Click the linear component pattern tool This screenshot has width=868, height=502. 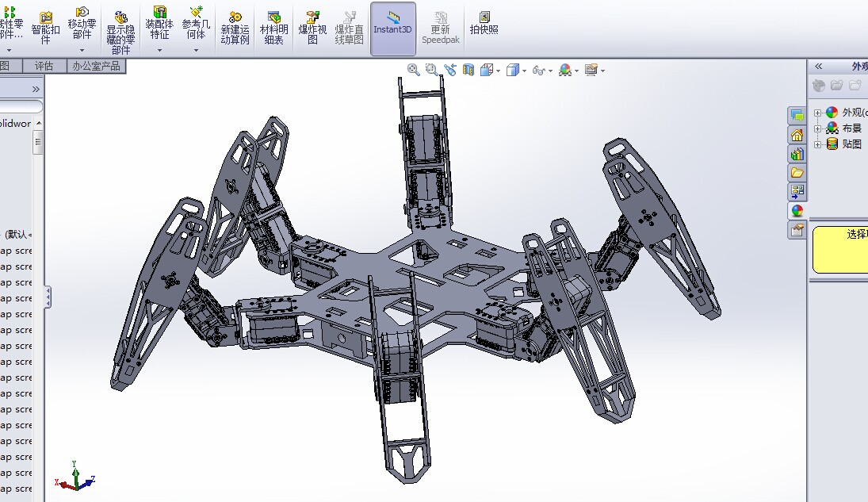pyautogui.click(x=11, y=23)
